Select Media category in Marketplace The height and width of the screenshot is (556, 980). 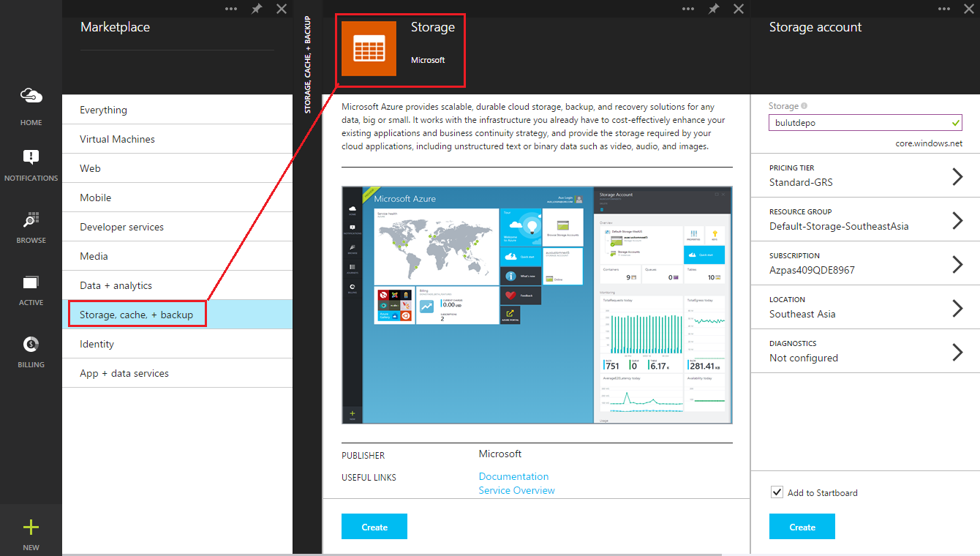(x=177, y=256)
